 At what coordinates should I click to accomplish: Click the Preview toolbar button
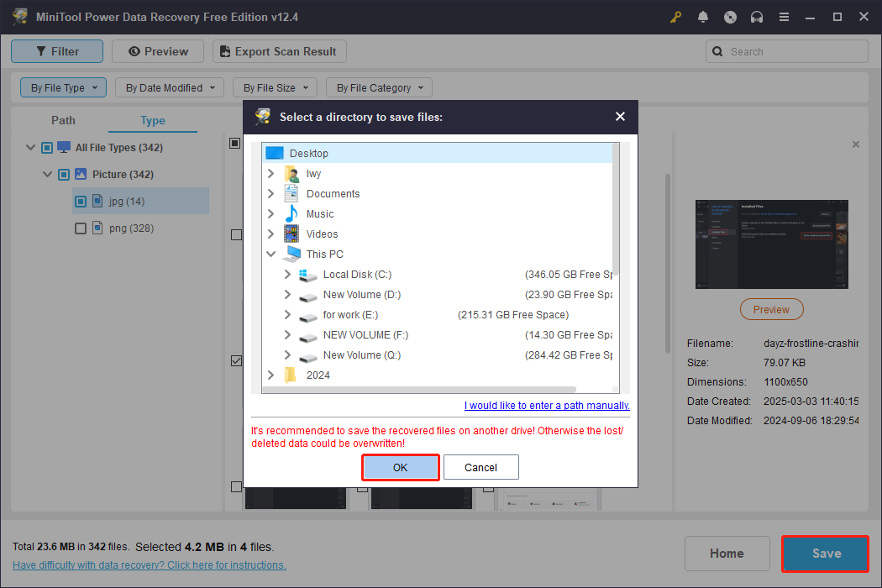pos(158,51)
